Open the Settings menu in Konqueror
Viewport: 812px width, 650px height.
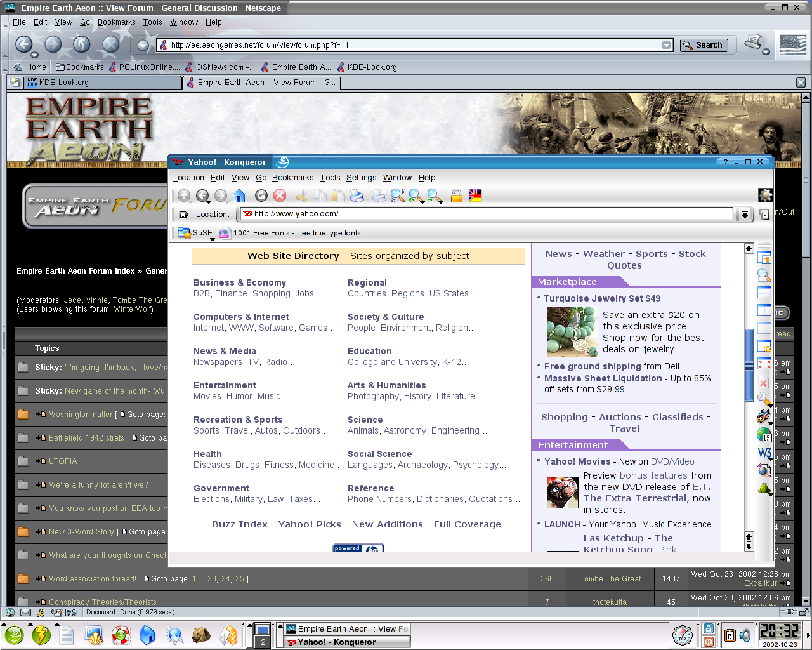tap(361, 178)
